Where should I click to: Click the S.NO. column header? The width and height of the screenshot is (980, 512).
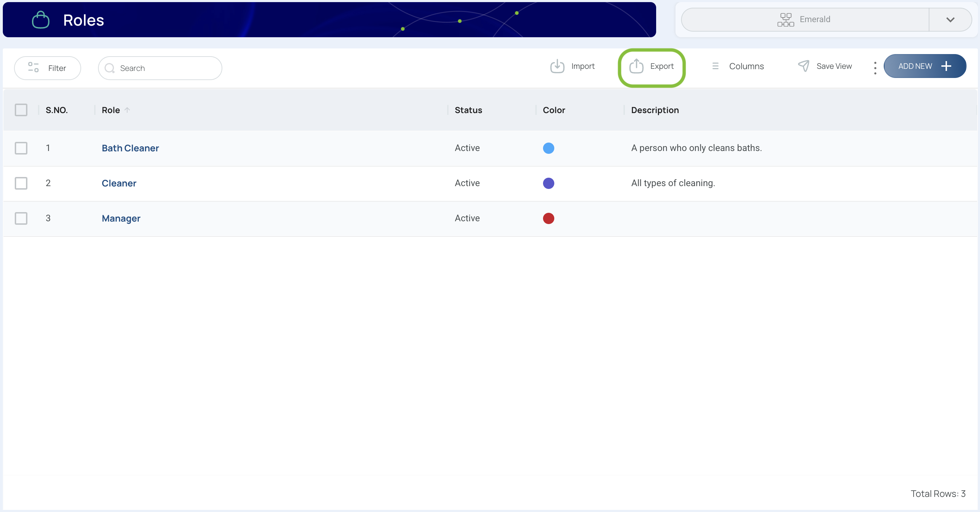click(57, 110)
